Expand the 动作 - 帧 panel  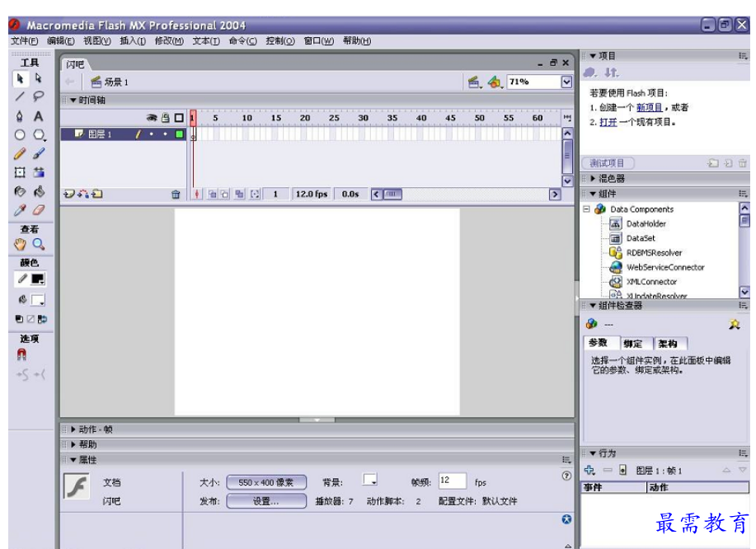[73, 429]
